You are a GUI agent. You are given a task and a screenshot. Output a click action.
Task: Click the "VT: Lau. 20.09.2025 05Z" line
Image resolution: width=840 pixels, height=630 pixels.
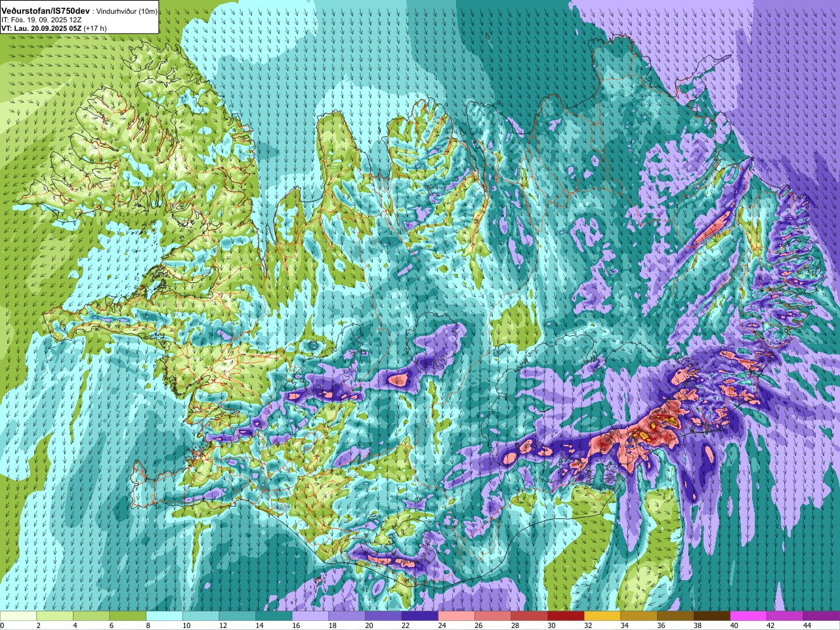pyautogui.click(x=41, y=28)
